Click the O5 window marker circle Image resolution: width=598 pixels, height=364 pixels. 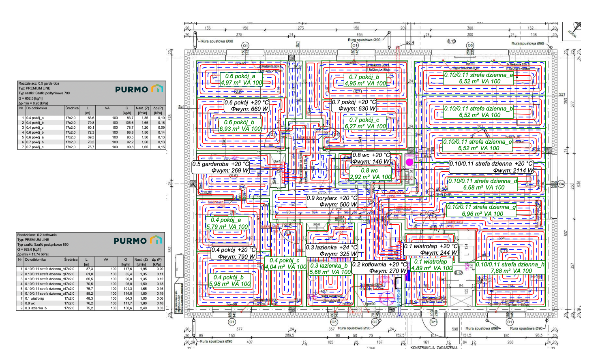[x=470, y=45]
